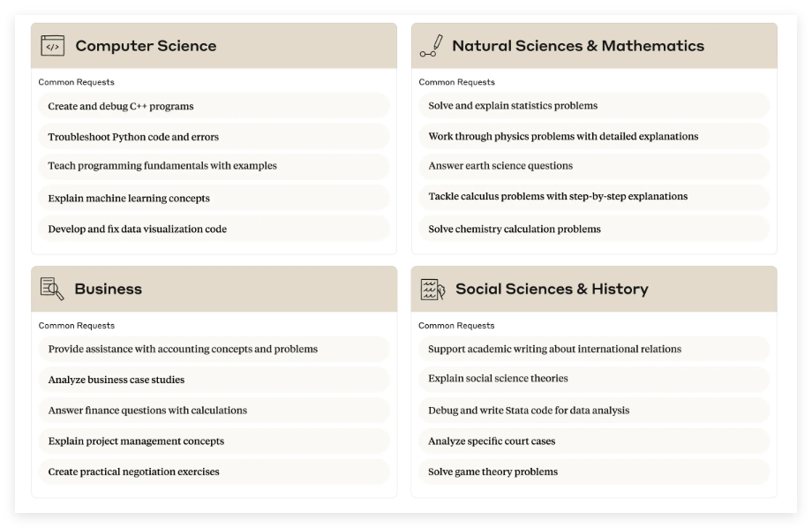Image resolution: width=812 pixels, height=528 pixels.
Task: Click the Social Sciences notes icon
Action: [x=432, y=289]
